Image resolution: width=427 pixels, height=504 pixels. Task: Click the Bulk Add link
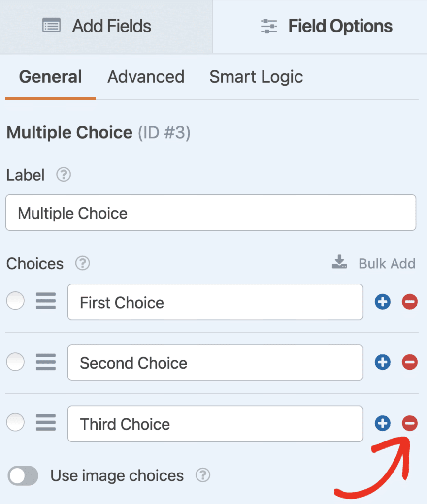387,264
